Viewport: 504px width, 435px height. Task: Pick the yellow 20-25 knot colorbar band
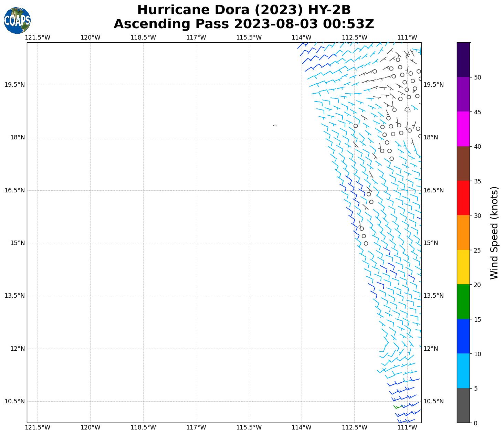pos(463,267)
